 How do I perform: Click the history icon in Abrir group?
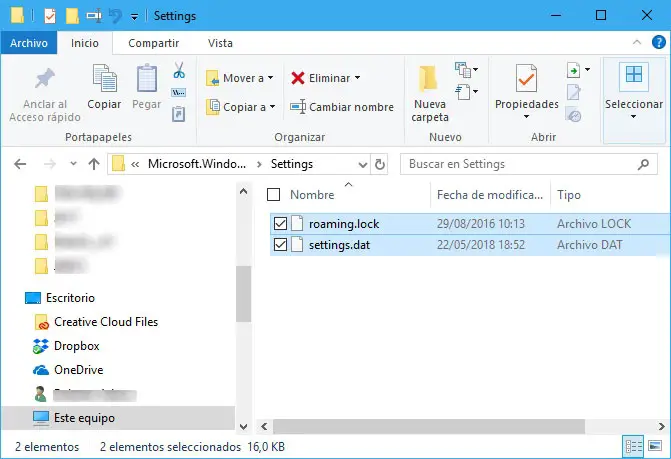click(x=573, y=115)
